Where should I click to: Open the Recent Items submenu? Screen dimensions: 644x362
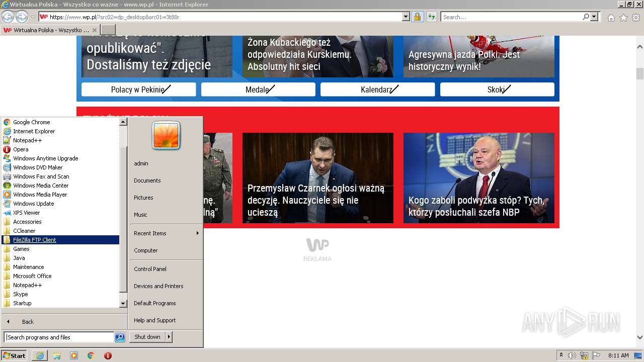pyautogui.click(x=166, y=233)
